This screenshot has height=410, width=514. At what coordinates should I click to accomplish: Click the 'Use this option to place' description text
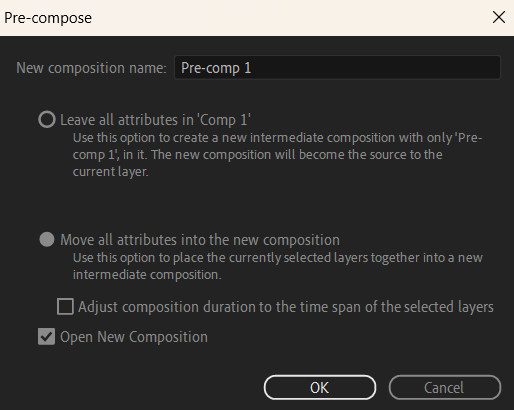coord(278,266)
